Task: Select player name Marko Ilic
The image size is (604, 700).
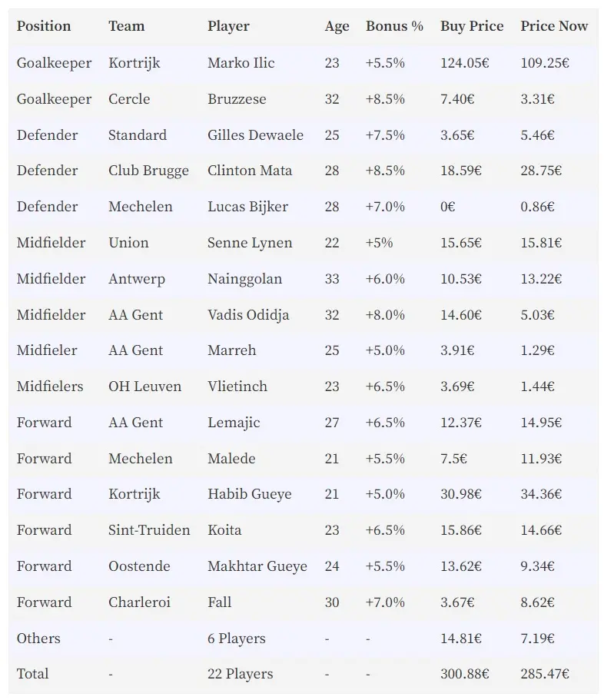Action: (241, 63)
